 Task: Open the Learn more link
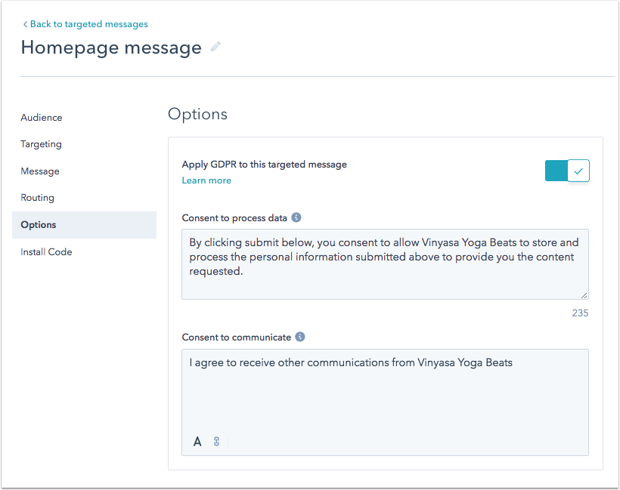(x=206, y=180)
